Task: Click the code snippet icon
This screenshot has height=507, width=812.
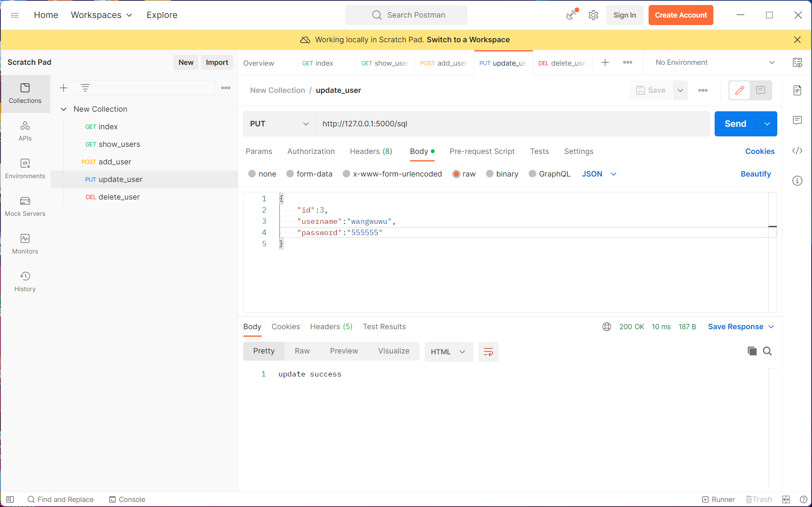Action: [x=797, y=151]
